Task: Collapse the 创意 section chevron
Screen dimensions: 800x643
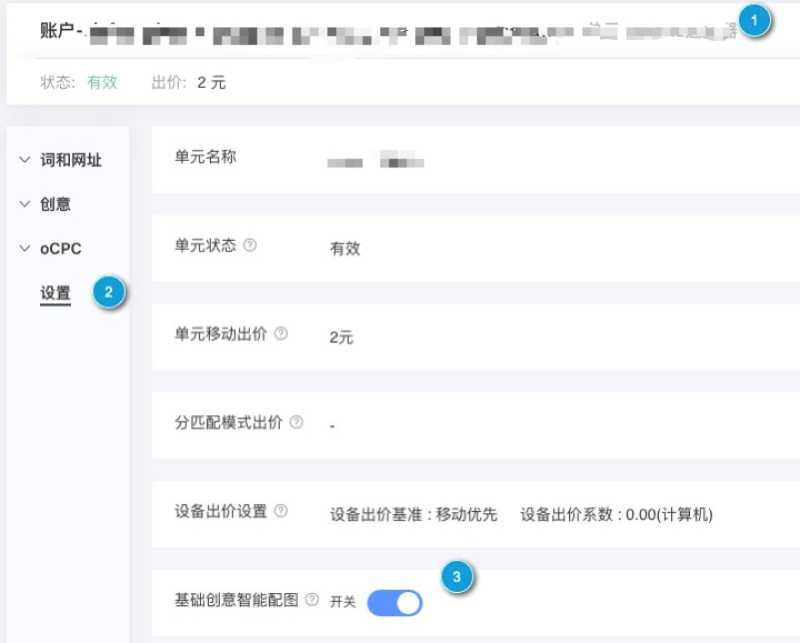Action: (23, 204)
